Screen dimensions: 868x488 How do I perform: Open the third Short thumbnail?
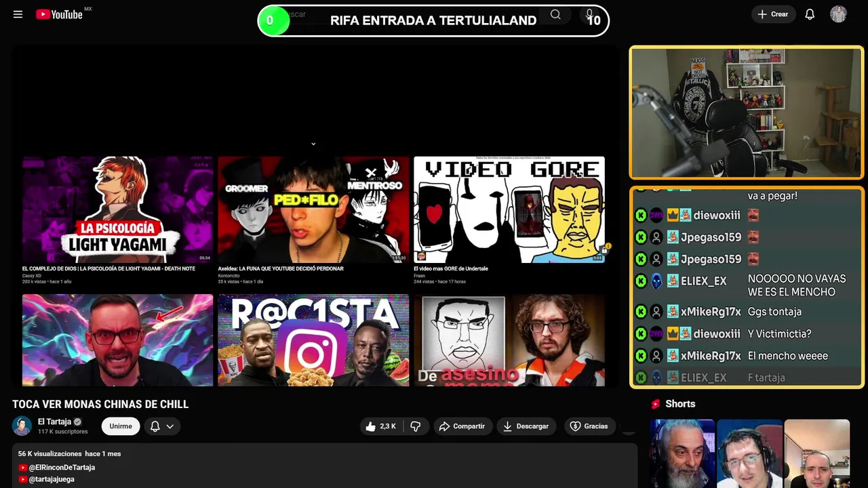(x=816, y=453)
